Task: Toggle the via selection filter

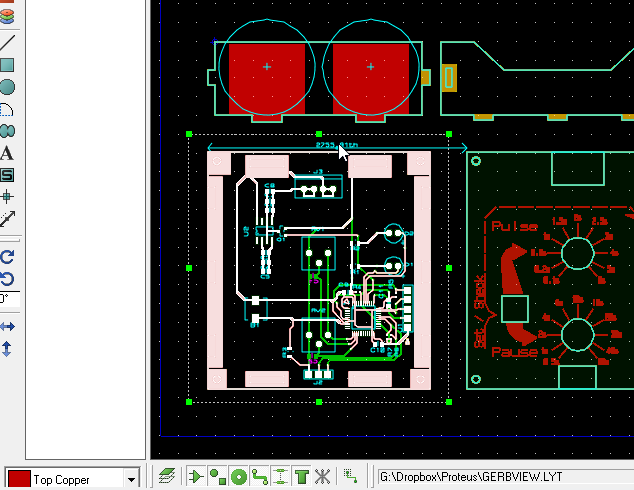Action: pos(238,477)
